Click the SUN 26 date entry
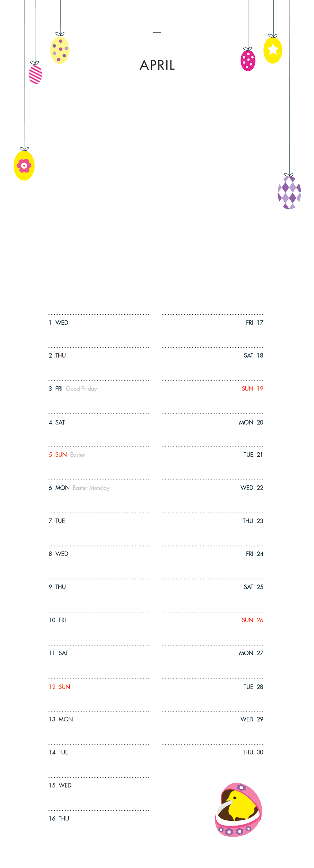This screenshot has width=314, height=868. 252,620
